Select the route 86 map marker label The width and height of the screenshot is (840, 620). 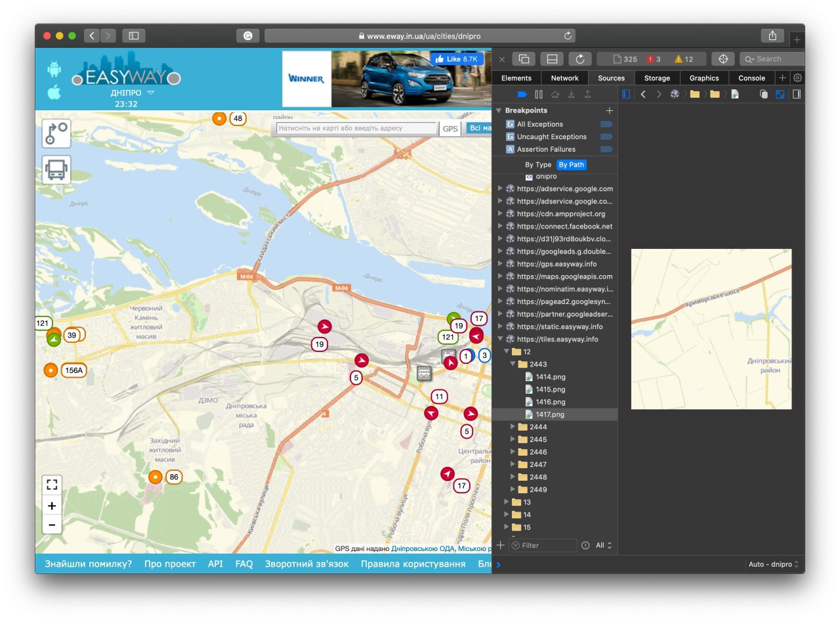173,477
